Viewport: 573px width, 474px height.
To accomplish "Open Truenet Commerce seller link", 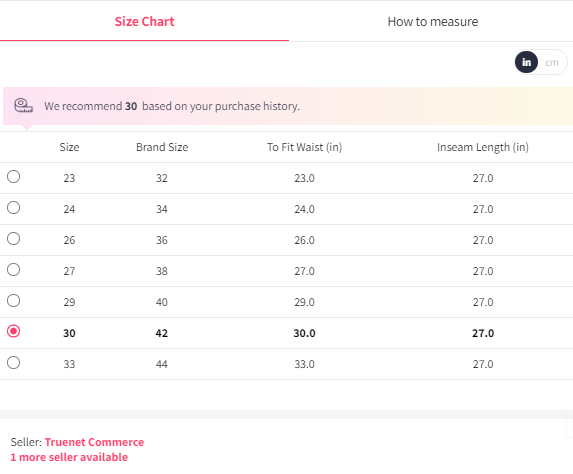I will coord(94,442).
